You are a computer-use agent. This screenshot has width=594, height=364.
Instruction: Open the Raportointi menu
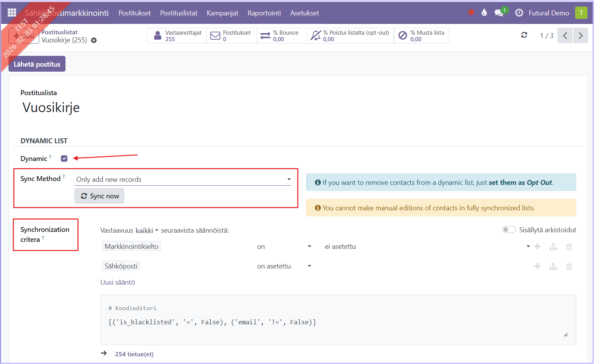[x=264, y=13]
